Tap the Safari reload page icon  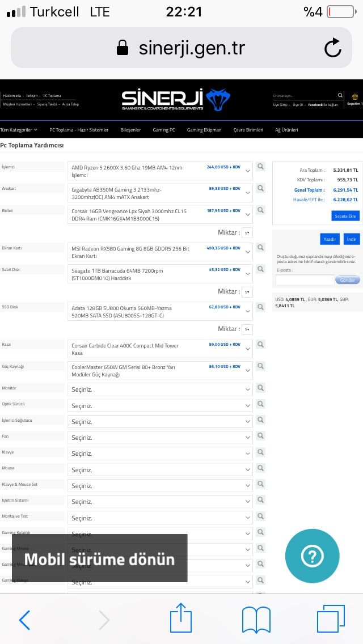(332, 48)
